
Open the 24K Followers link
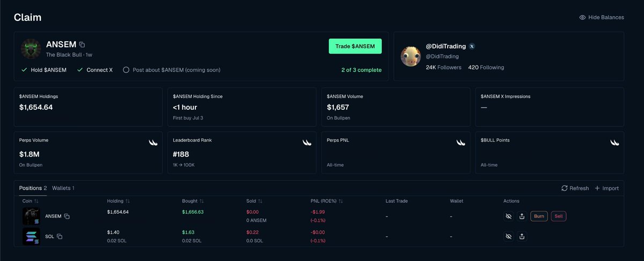443,68
